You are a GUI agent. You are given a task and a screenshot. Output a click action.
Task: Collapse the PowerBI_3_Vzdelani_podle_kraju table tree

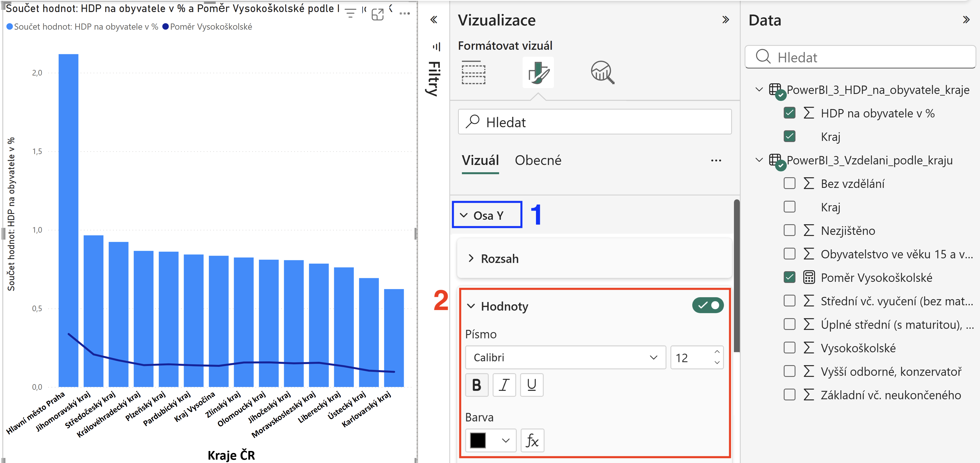point(759,160)
